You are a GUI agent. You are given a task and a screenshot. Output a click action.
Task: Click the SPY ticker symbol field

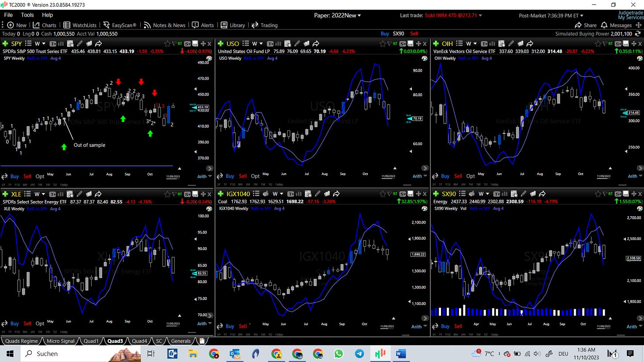16,43
